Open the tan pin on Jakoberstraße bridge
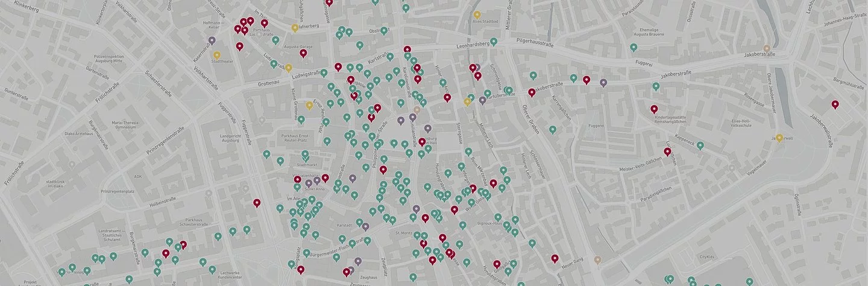This screenshot has width=868, height=286. 767,49
